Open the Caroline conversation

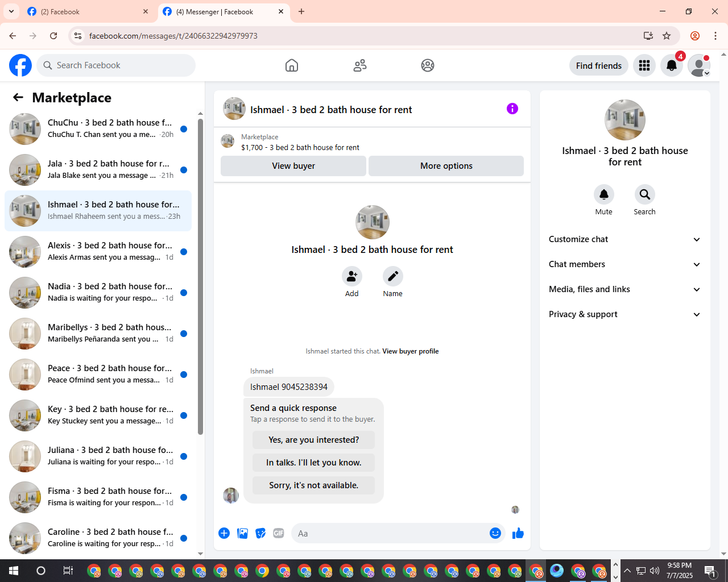click(x=98, y=538)
